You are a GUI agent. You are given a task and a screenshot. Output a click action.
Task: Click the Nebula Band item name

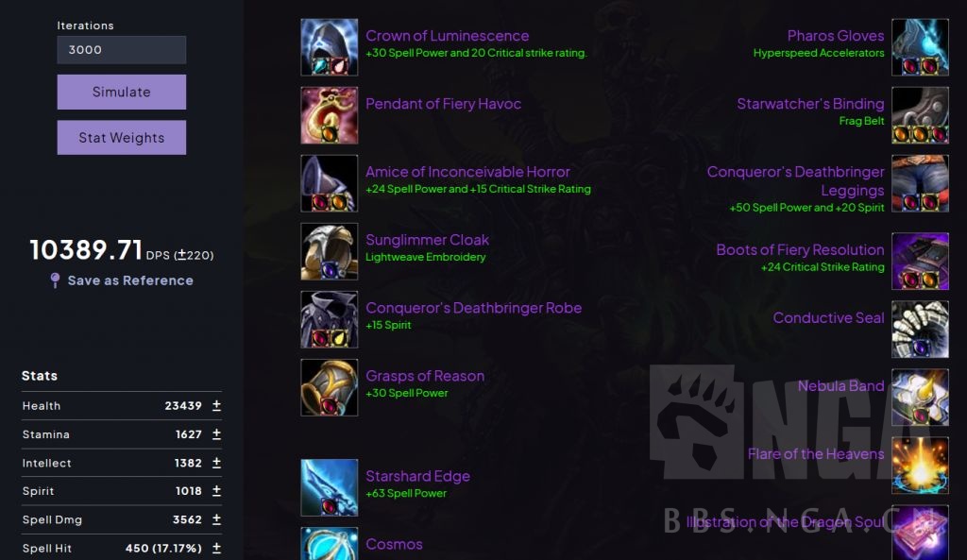pyautogui.click(x=840, y=385)
